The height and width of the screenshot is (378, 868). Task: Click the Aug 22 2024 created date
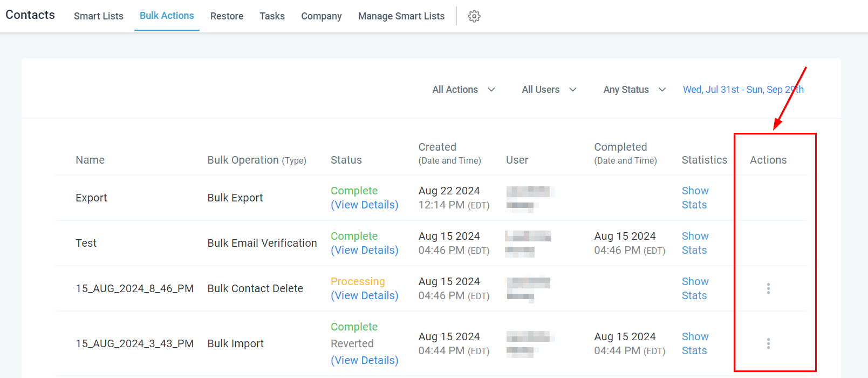(449, 191)
